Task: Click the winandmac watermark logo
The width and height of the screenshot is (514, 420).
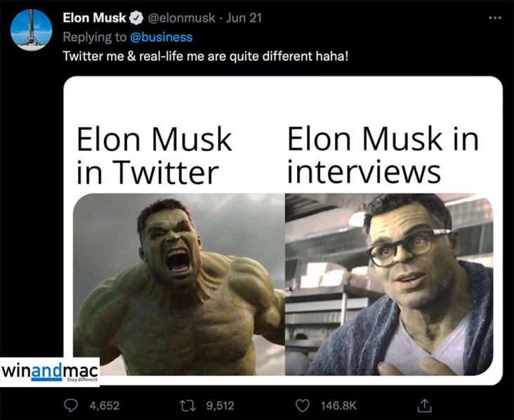Action: 50,372
